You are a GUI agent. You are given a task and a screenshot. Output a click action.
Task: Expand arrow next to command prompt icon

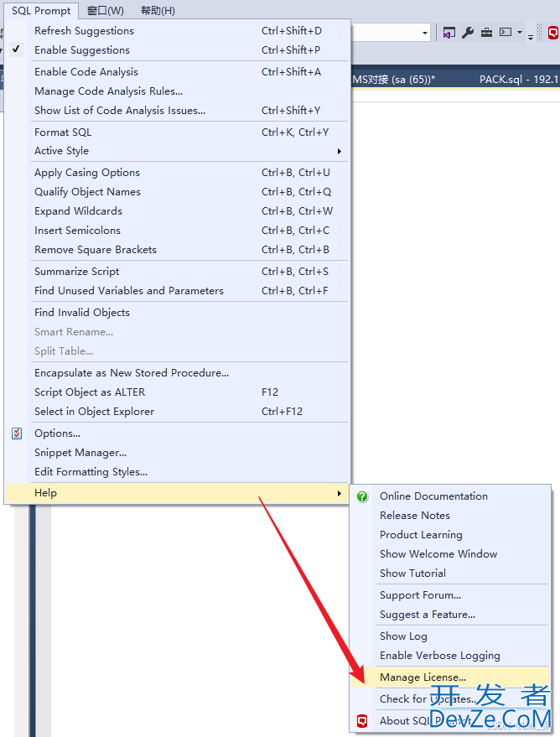point(520,33)
